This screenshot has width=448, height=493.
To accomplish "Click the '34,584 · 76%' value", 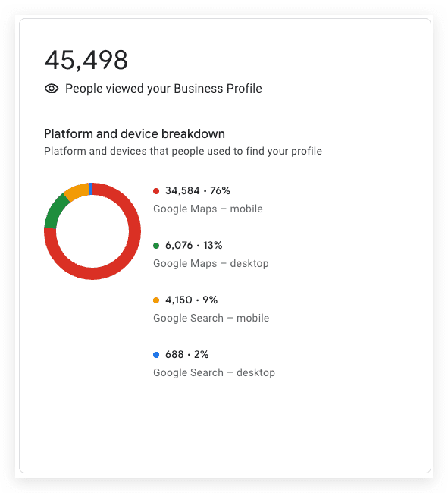I will [x=198, y=191].
